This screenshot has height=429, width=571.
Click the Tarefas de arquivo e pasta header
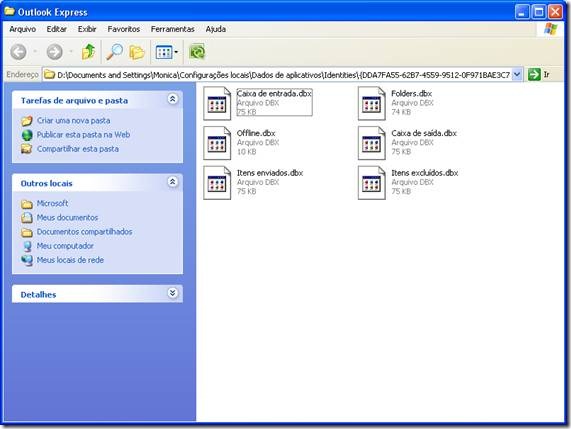pyautogui.click(x=74, y=101)
